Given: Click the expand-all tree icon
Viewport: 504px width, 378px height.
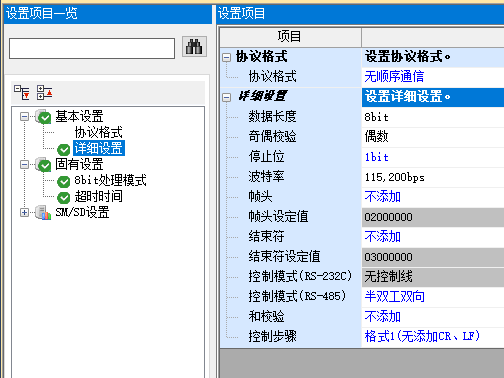Looking at the screenshot, I should coord(22,92).
